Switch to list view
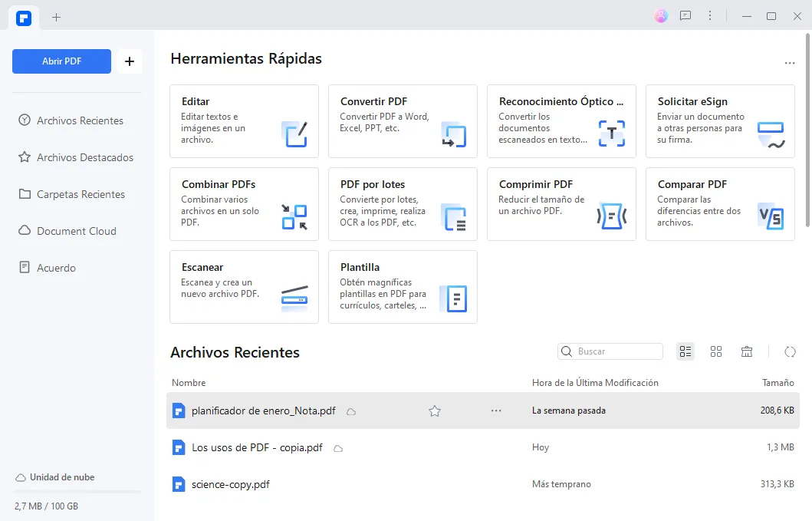The image size is (812, 521). click(685, 351)
